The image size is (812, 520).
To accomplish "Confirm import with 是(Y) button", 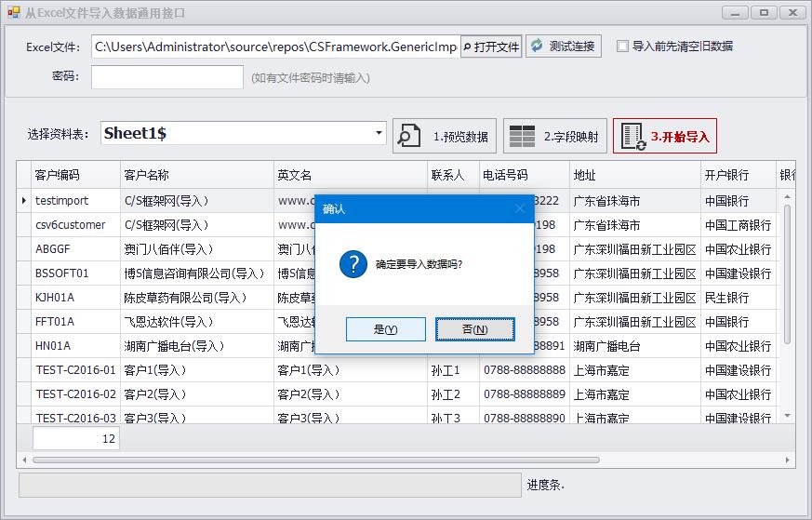I will [385, 329].
